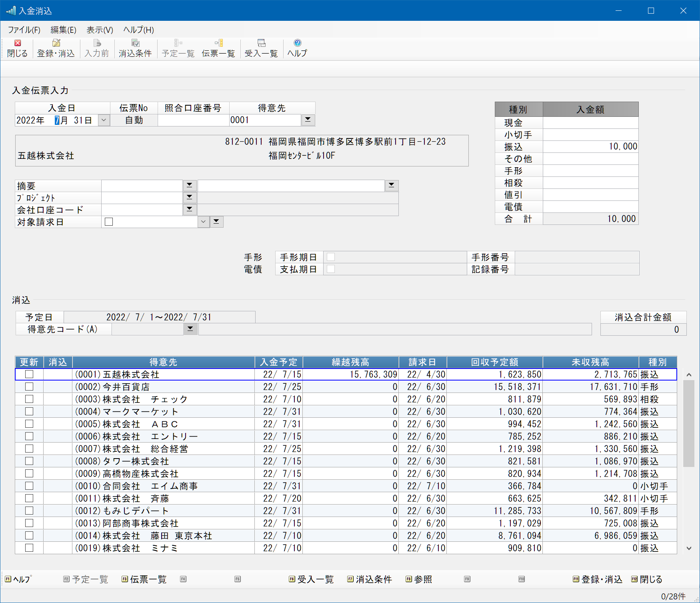Image resolution: width=700 pixels, height=603 pixels.
Task: Check the 更新 box for 五越株式会社
Action: coord(29,374)
